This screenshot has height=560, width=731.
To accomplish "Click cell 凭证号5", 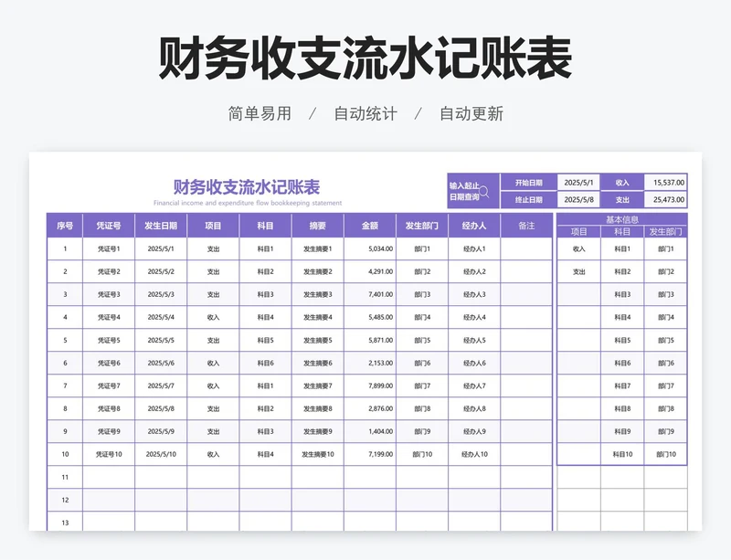I will coord(109,340).
